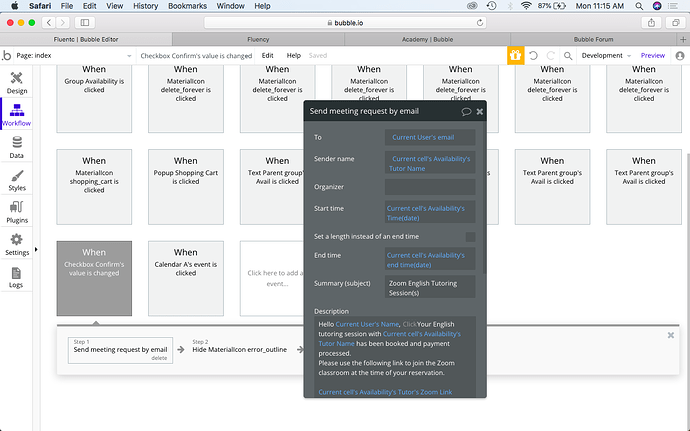Click the Start time expression field
This screenshot has width=690, height=431.
point(430,213)
